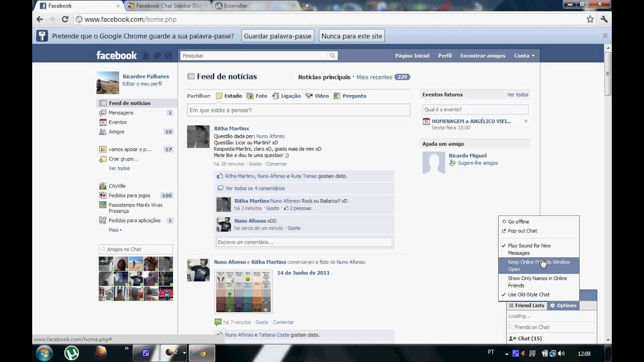The image size is (644, 362).
Task: Switch to Chrome taskbar button
Action: click(x=202, y=353)
